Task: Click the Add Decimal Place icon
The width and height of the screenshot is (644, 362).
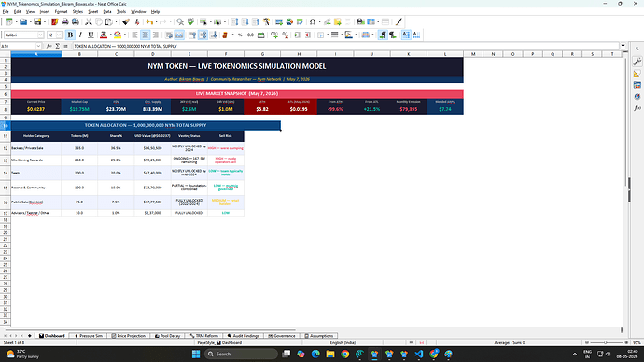Action: 274,35
